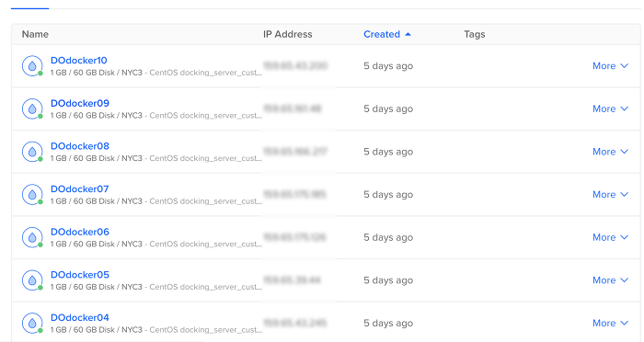The width and height of the screenshot is (644, 342).
Task: Open the DOdocker08 droplet link
Action: pos(80,146)
